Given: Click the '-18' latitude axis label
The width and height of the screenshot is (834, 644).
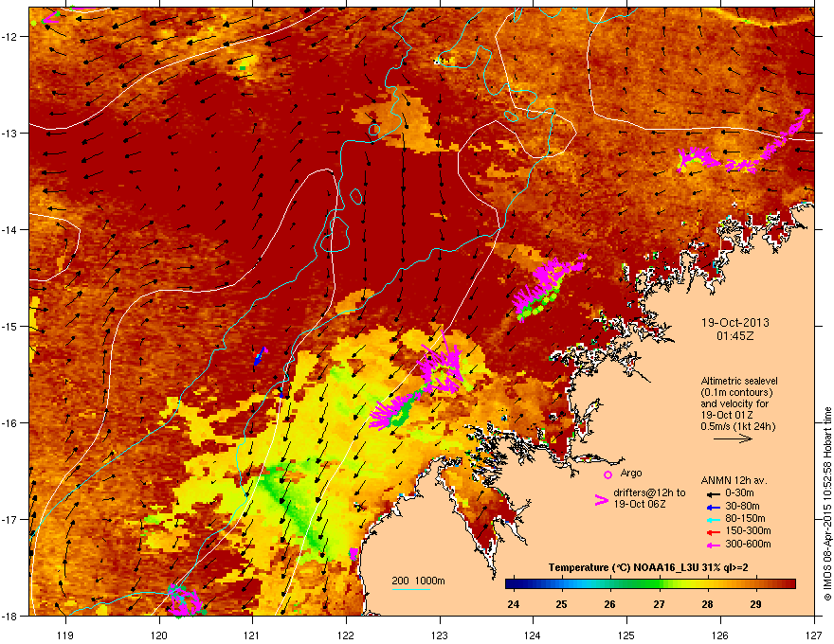Looking at the screenshot, I should tap(10, 616).
